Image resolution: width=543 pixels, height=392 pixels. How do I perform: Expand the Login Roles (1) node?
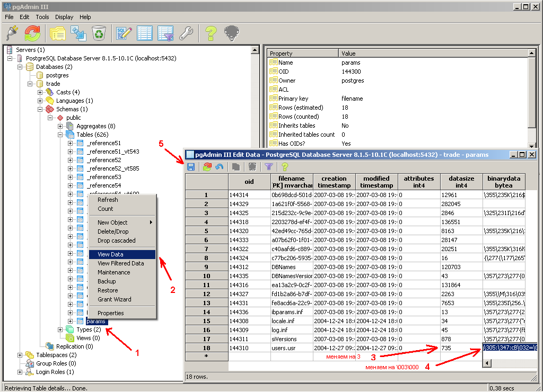(x=20, y=372)
